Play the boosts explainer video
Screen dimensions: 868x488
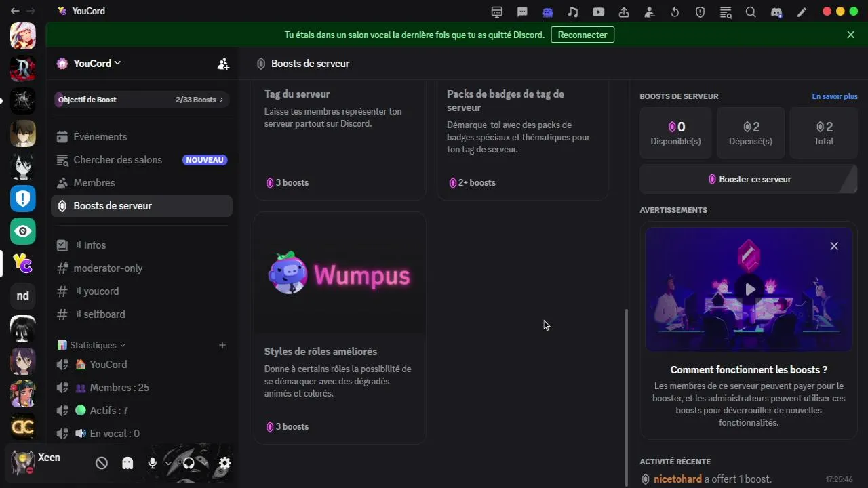[x=749, y=289]
